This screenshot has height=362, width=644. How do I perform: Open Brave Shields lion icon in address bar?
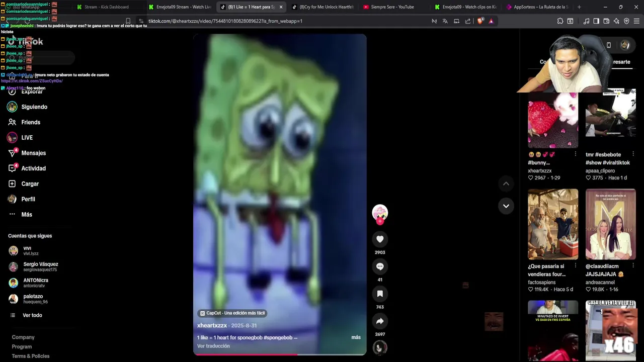(480, 21)
